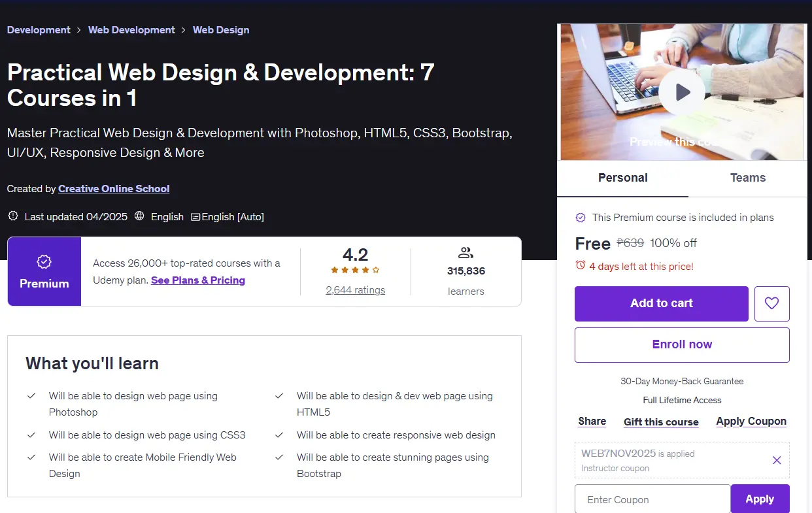
Task: Click the 'Full Lifetime Access' text
Action: [x=682, y=400]
